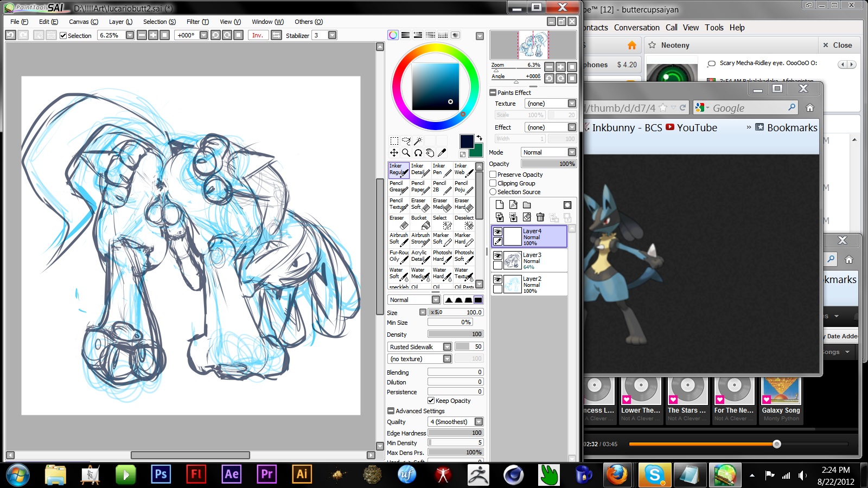The height and width of the screenshot is (488, 868).
Task: Activate the lasso selection tool
Action: pyautogui.click(x=406, y=141)
